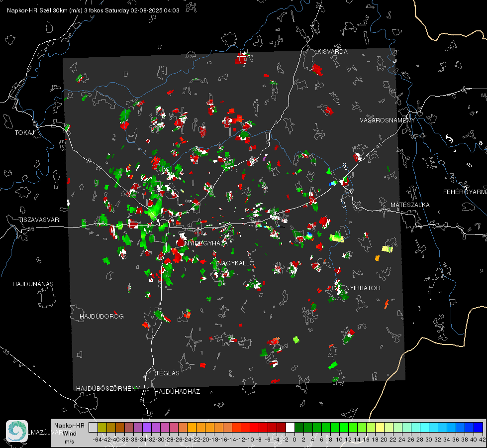Select the TISZAVASVÁRI label
The width and height of the screenshot is (487, 448).
click(39, 220)
